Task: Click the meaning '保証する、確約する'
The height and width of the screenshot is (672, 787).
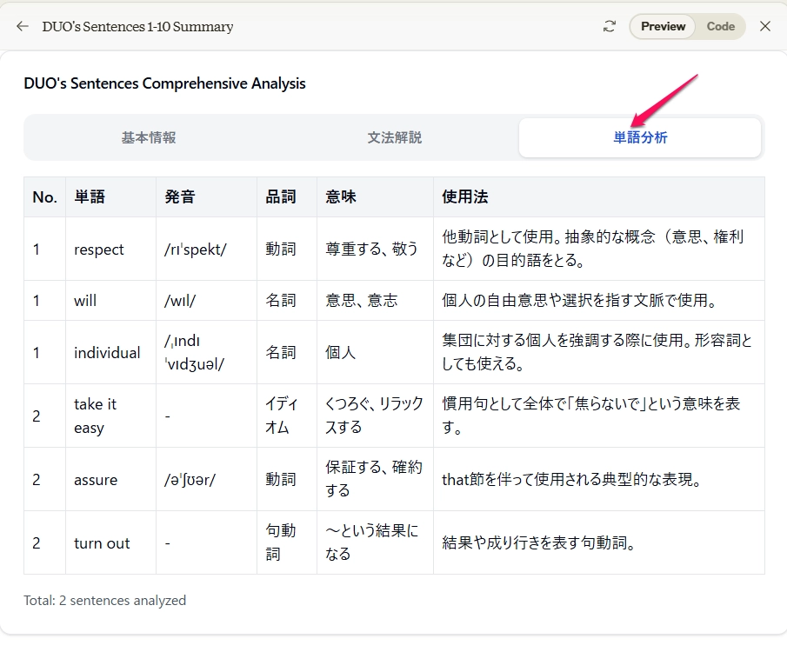Action: (x=373, y=479)
